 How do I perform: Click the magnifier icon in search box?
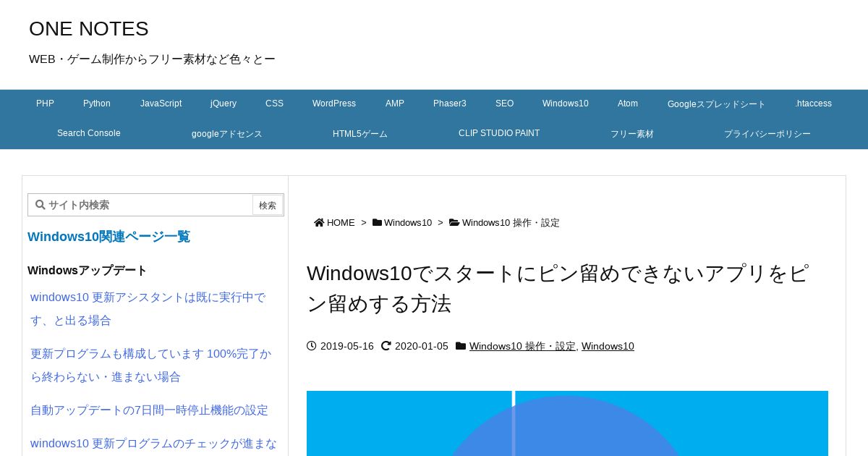point(41,205)
